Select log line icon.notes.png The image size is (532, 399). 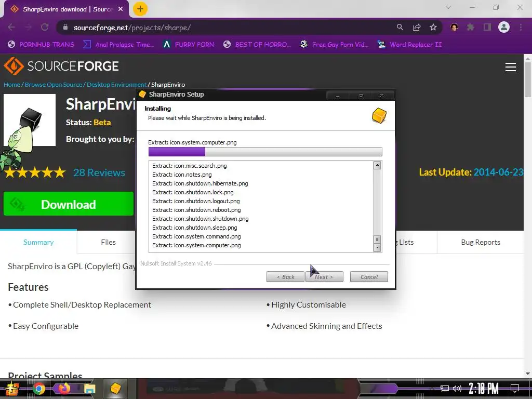click(182, 175)
